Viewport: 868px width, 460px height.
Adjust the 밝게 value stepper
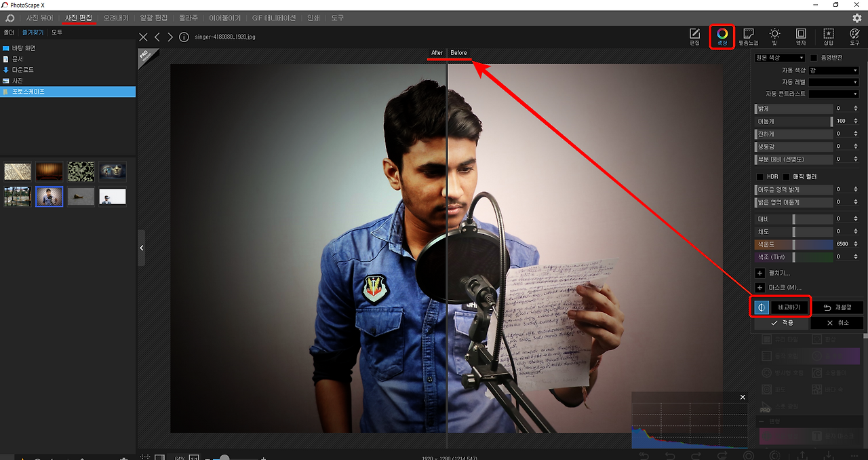pos(855,109)
